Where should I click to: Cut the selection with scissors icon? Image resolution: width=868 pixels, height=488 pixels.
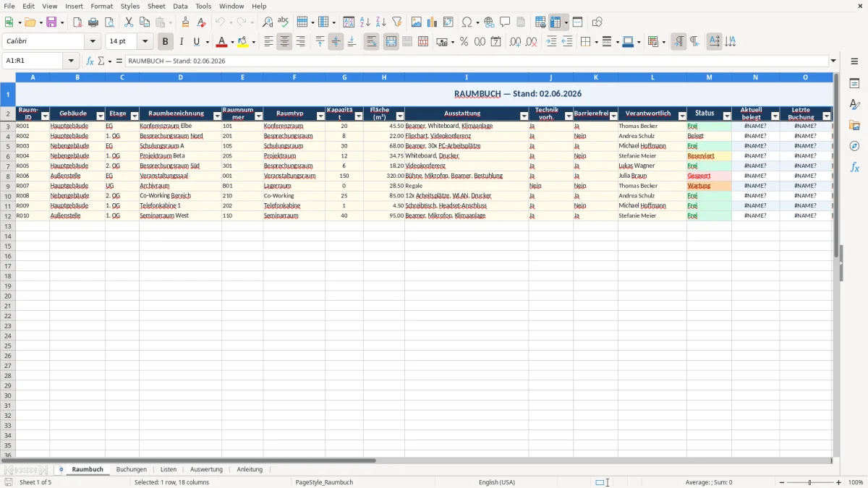tap(129, 22)
